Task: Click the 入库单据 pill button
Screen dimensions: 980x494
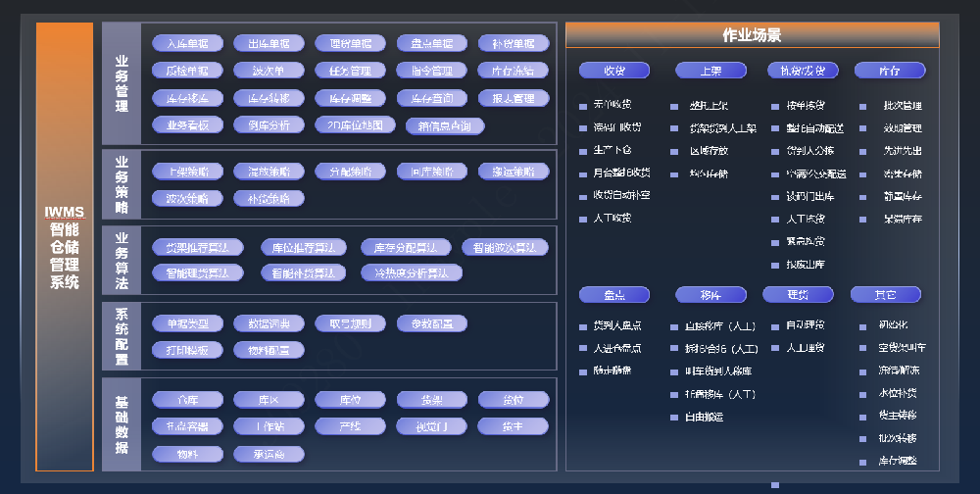Action: [x=187, y=43]
